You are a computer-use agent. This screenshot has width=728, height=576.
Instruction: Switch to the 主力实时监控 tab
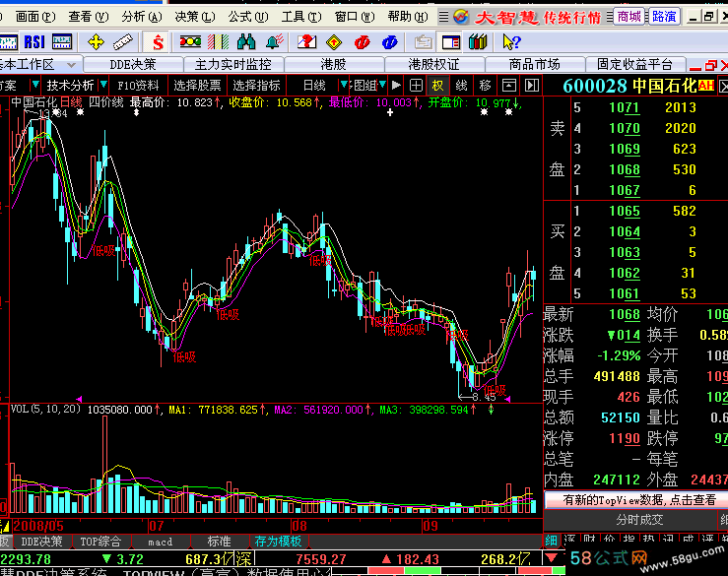(x=233, y=65)
